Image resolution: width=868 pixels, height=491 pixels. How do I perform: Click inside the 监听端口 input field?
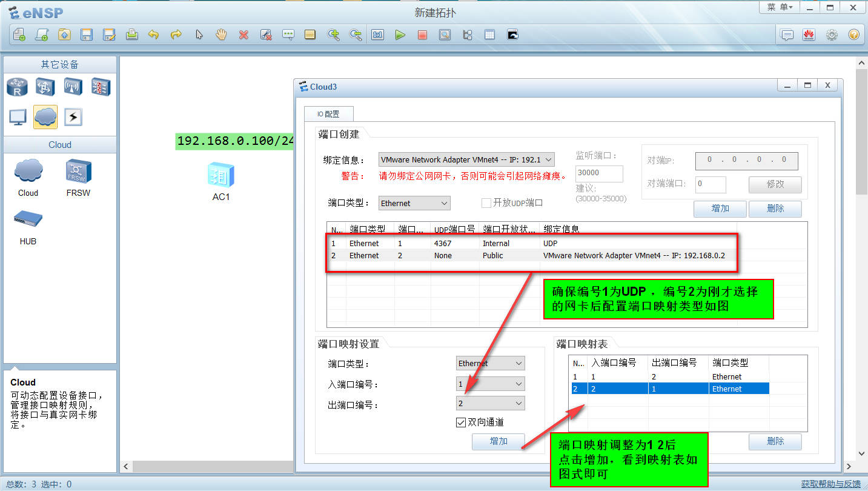point(598,173)
